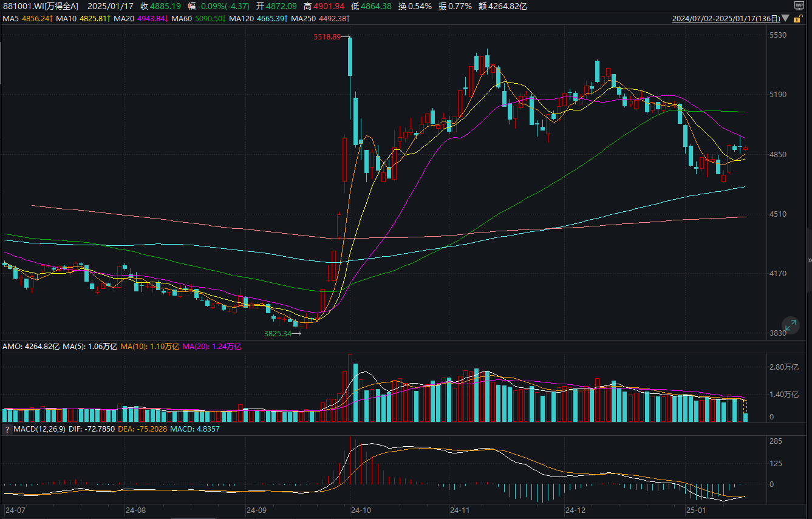This screenshot has height=519, width=812.
Task: Click the MA60 5090.50 moving average label
Action: (x=199, y=19)
